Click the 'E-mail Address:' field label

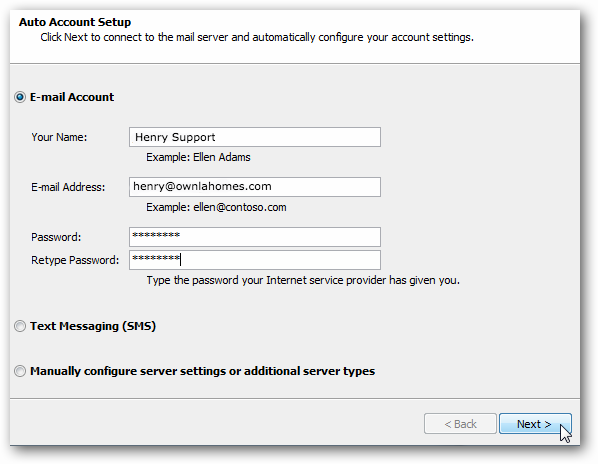68,187
